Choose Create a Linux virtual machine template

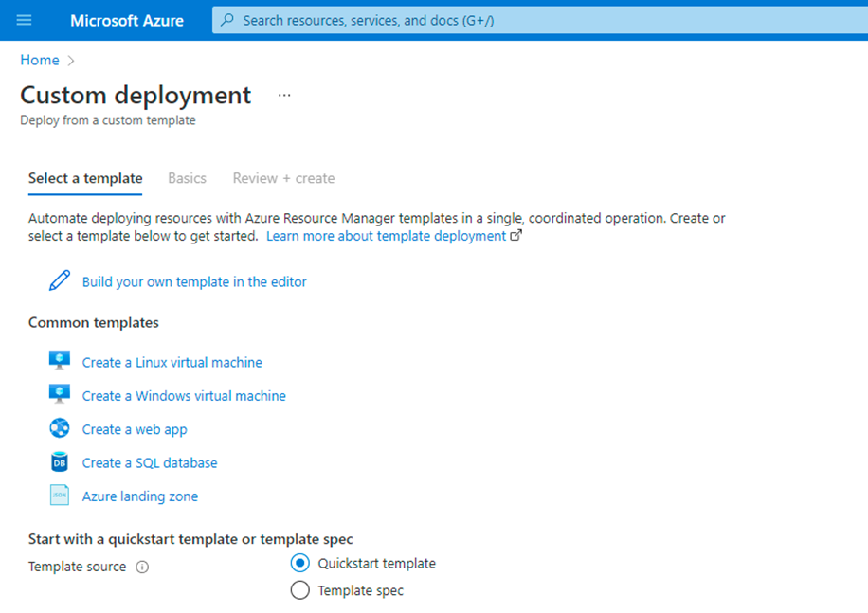tap(172, 362)
